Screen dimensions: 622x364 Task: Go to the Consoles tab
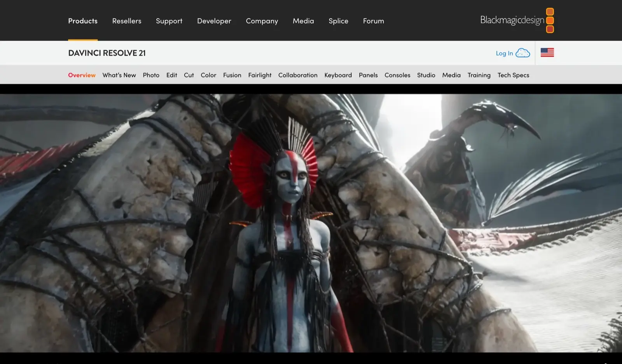[x=397, y=75]
